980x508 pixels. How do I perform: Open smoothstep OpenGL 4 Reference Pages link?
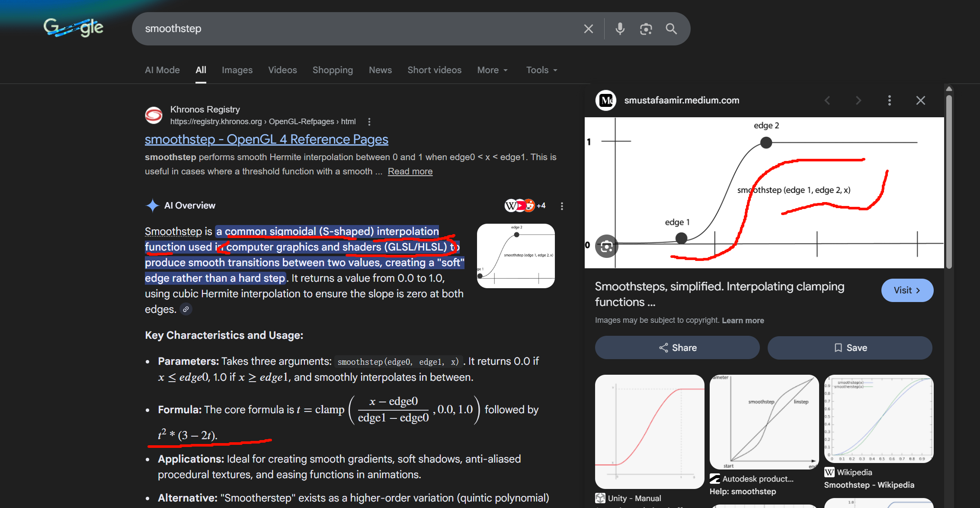coord(266,139)
